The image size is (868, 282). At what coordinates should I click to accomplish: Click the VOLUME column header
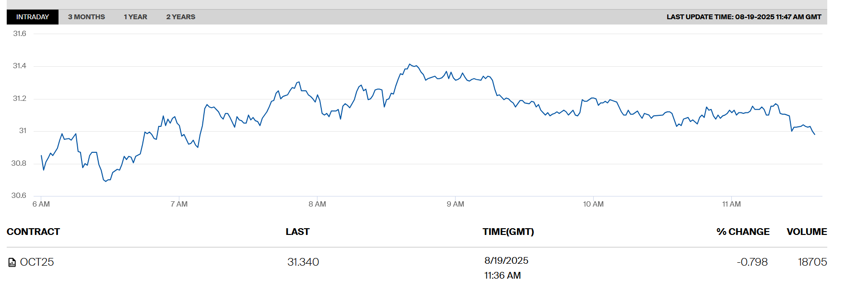pyautogui.click(x=807, y=232)
